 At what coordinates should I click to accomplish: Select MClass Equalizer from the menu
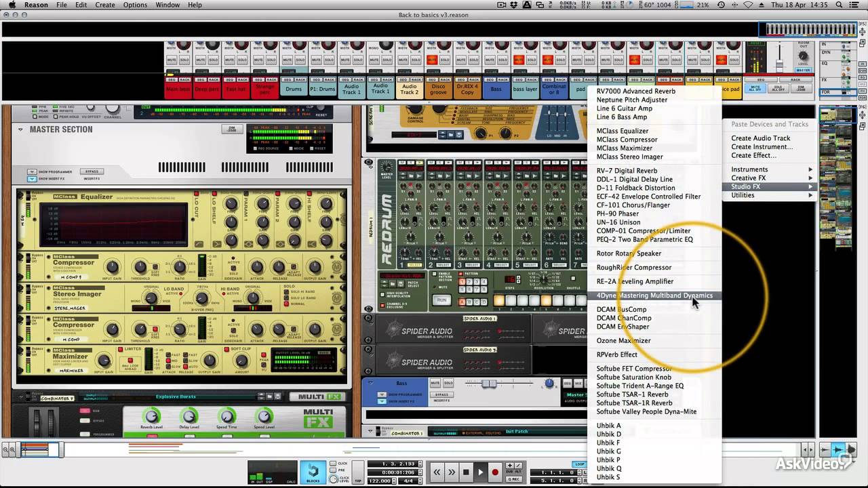(623, 131)
